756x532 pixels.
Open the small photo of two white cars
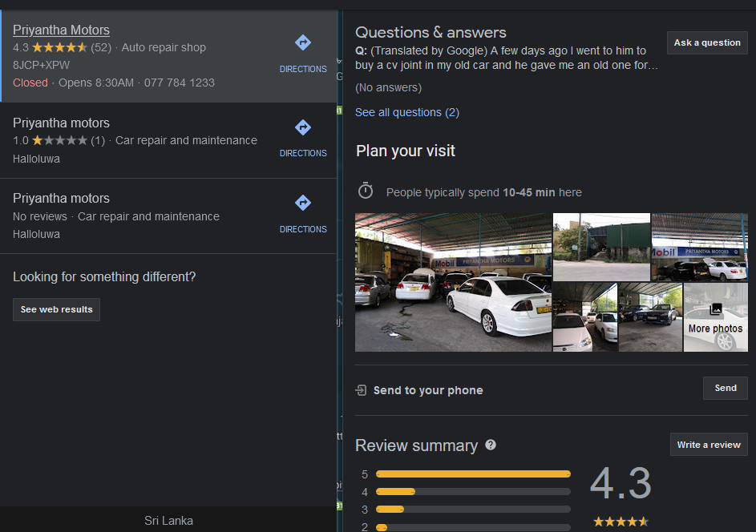pos(585,317)
